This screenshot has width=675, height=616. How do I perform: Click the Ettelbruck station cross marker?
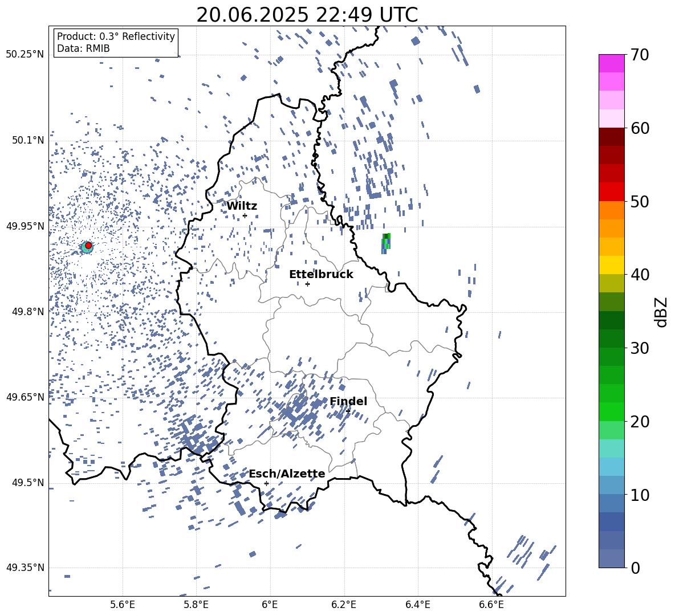tap(307, 284)
